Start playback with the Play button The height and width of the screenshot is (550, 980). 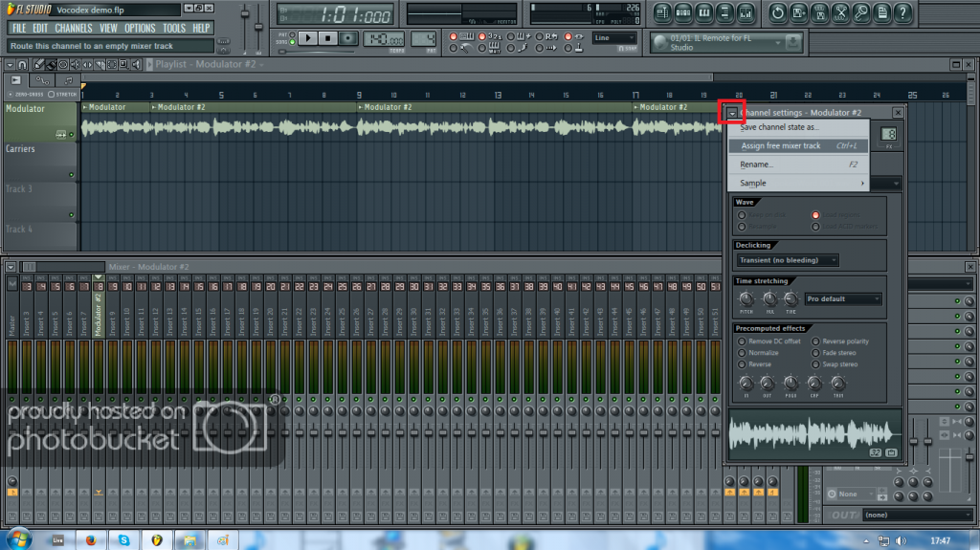coord(308,38)
